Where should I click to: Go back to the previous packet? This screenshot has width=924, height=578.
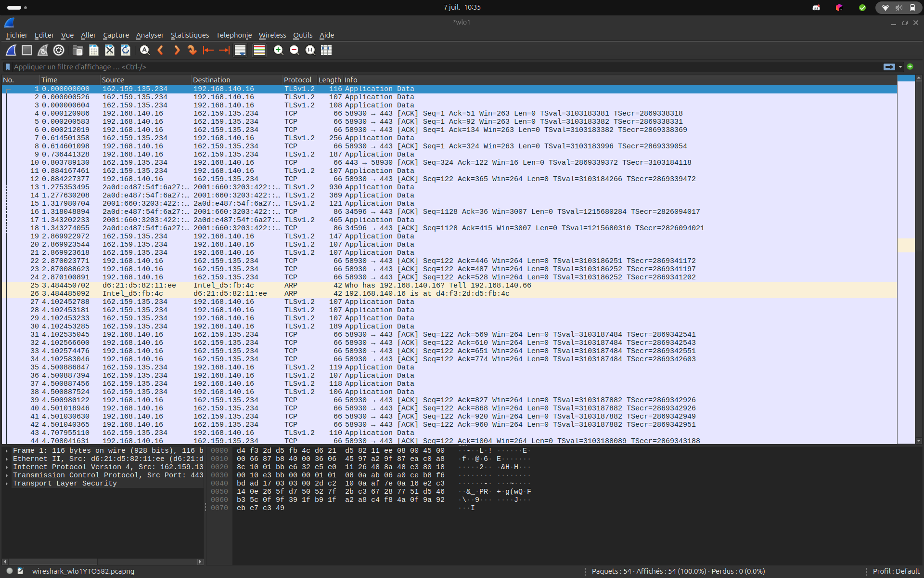(161, 50)
